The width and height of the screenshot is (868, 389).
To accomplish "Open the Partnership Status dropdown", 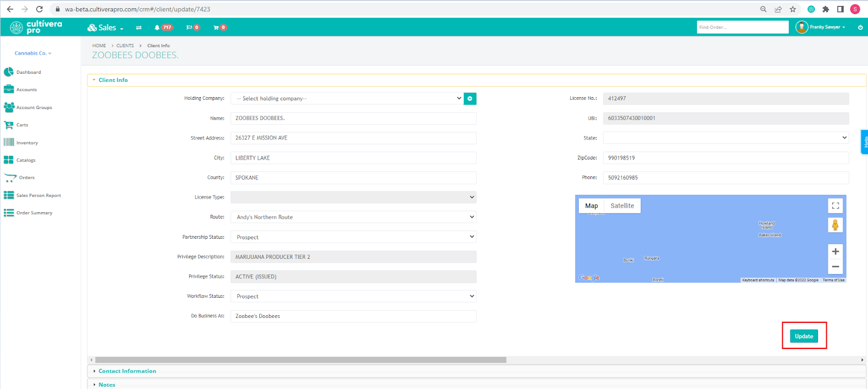I will coord(353,237).
